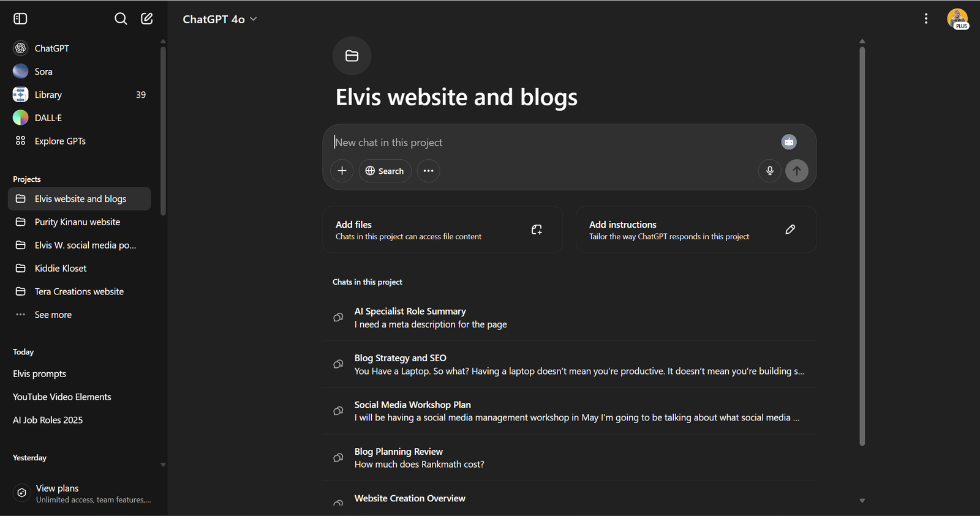980x516 pixels.
Task: Click the sidebar vertical scrollbar thumb
Action: [x=163, y=131]
